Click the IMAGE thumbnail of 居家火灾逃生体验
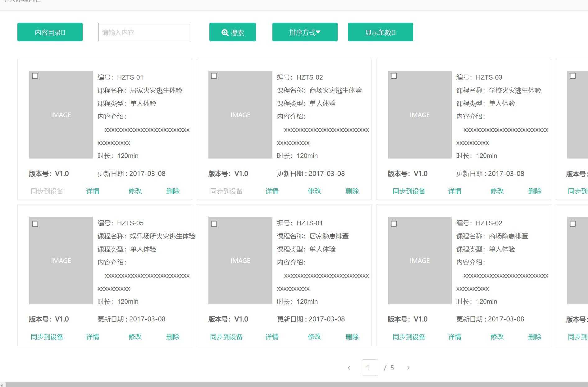 (61, 115)
